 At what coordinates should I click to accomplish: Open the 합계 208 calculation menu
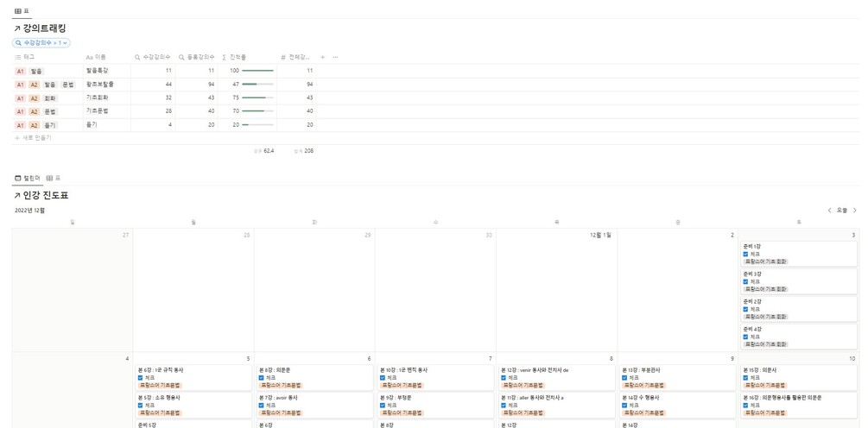pyautogui.click(x=304, y=150)
